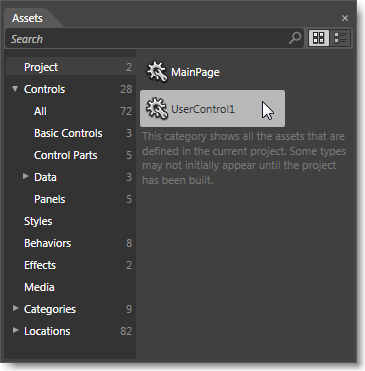The image size is (365, 371).
Task: Collapse the Controls category
Action: pyautogui.click(x=15, y=89)
